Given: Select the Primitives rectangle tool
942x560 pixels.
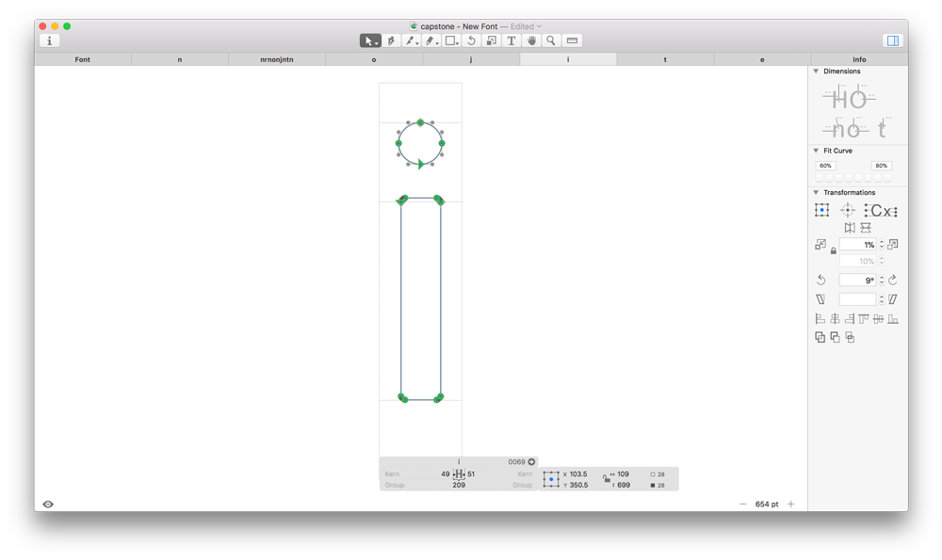Looking at the screenshot, I should pyautogui.click(x=450, y=40).
